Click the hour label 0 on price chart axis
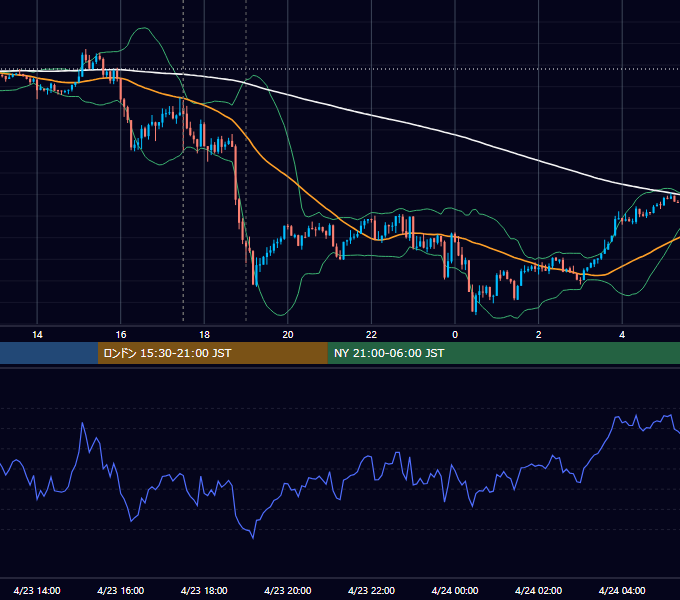680x600 pixels. point(455,335)
